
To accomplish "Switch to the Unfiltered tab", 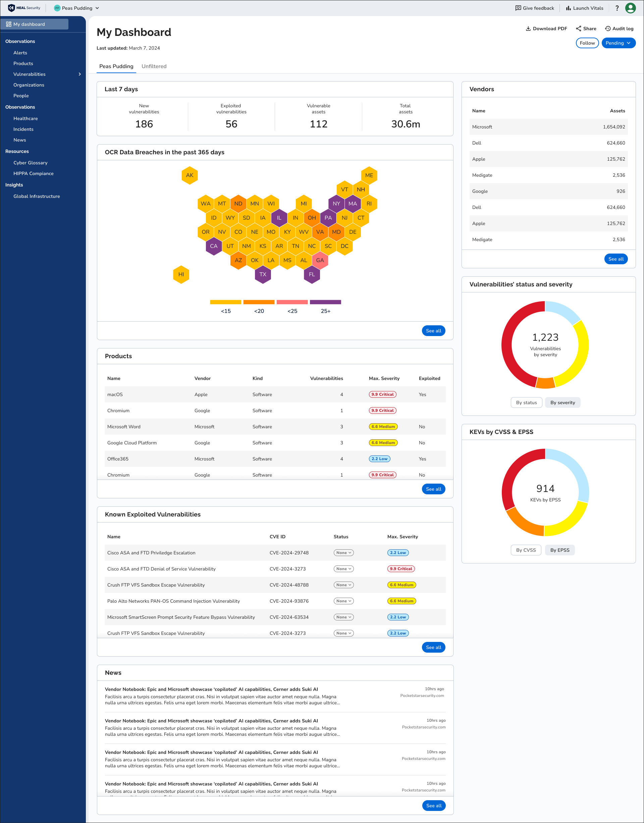I will [x=154, y=66].
